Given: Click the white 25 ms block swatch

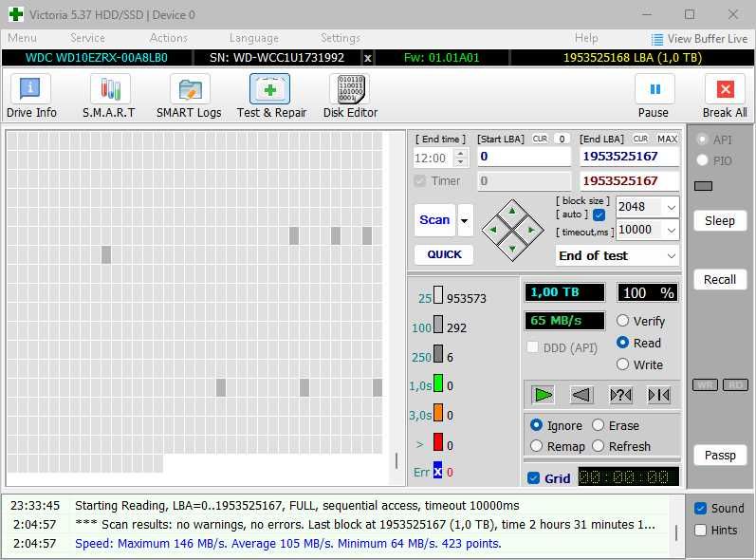Looking at the screenshot, I should click(x=438, y=294).
